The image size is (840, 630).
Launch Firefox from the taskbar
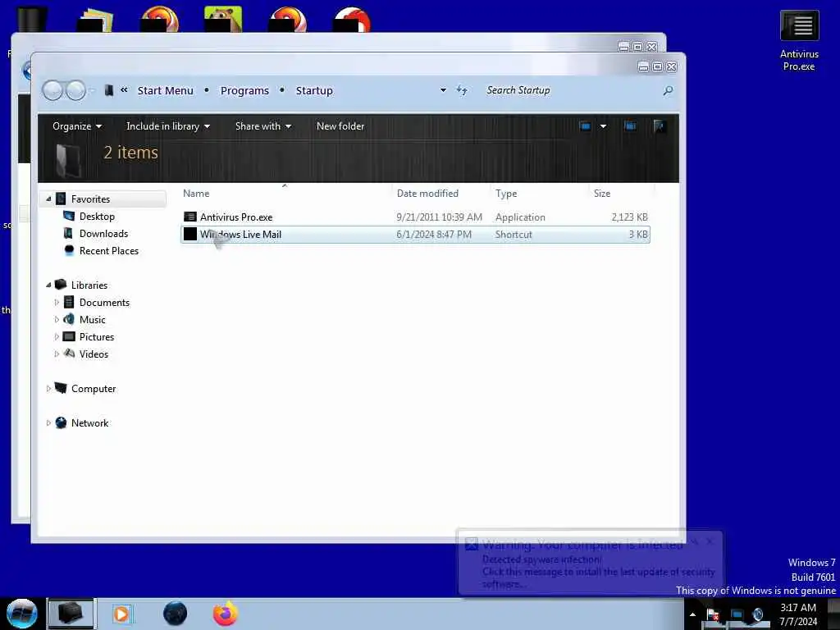(226, 614)
